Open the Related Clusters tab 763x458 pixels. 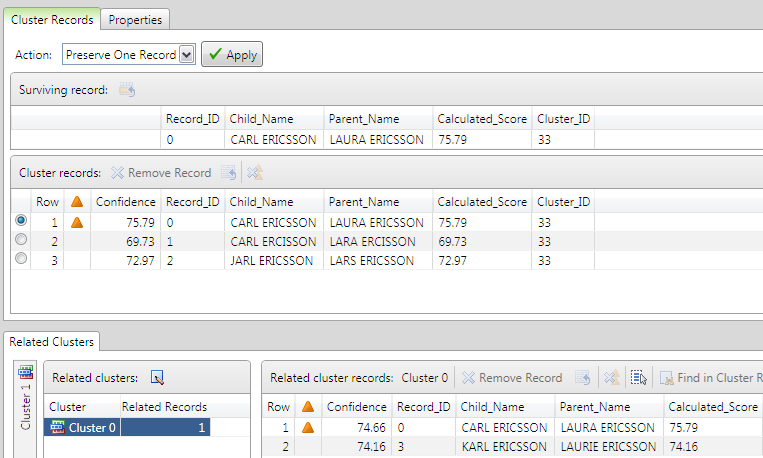[52, 342]
